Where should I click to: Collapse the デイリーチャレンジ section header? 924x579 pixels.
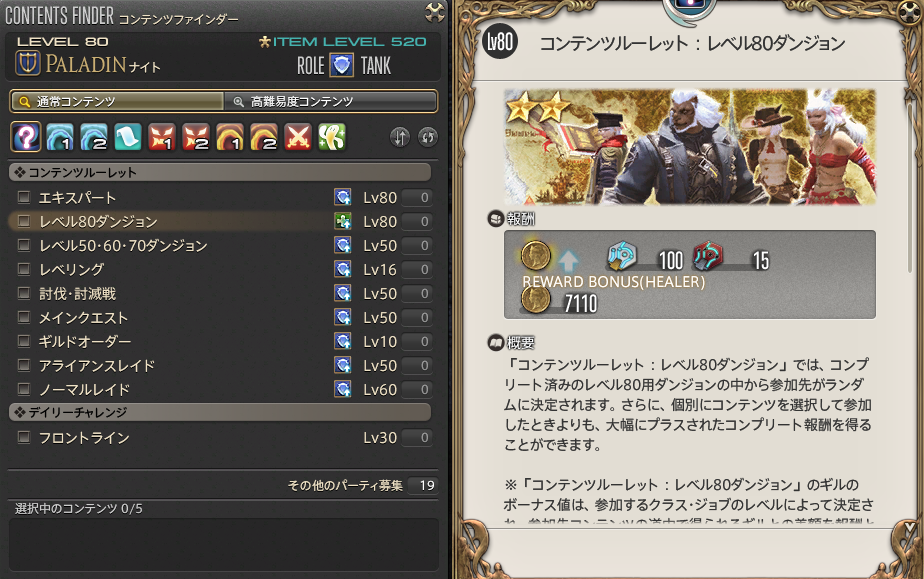pos(220,412)
